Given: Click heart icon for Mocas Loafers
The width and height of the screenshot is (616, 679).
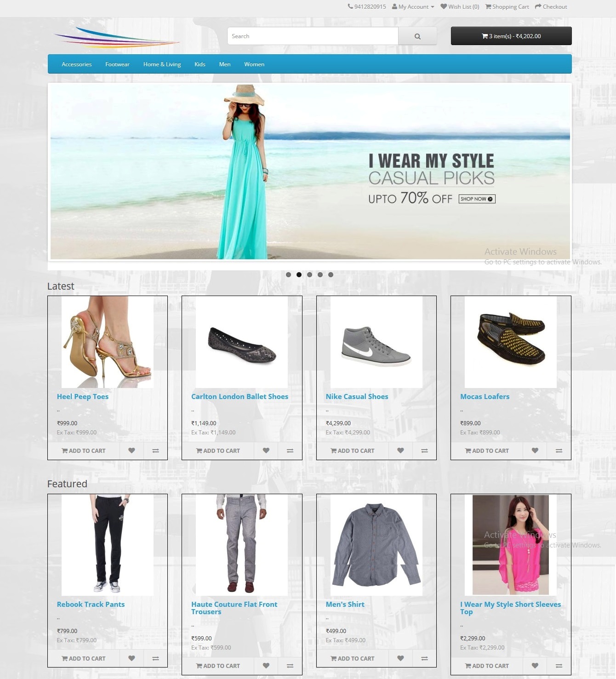Looking at the screenshot, I should tap(535, 451).
